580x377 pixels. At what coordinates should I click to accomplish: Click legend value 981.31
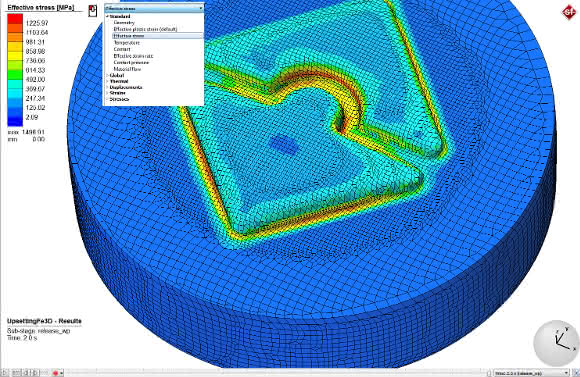click(35, 42)
